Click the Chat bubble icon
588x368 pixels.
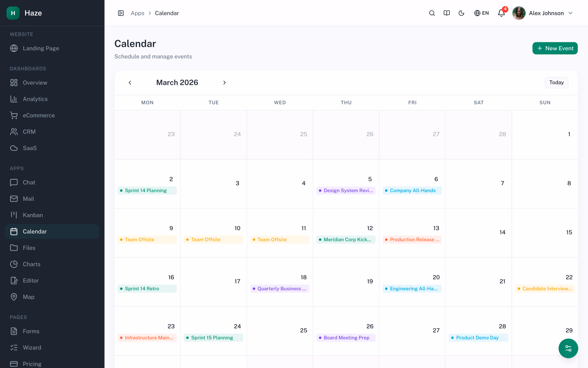coord(14,182)
